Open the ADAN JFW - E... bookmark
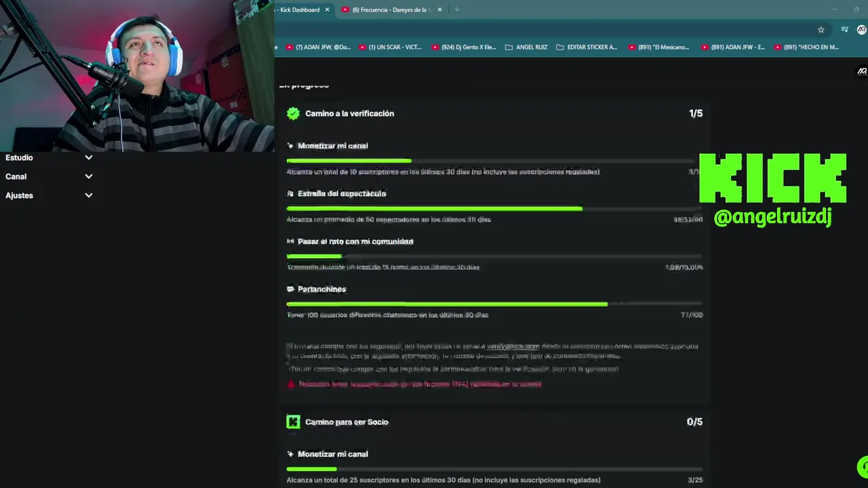This screenshot has height=488, width=868. coord(733,47)
